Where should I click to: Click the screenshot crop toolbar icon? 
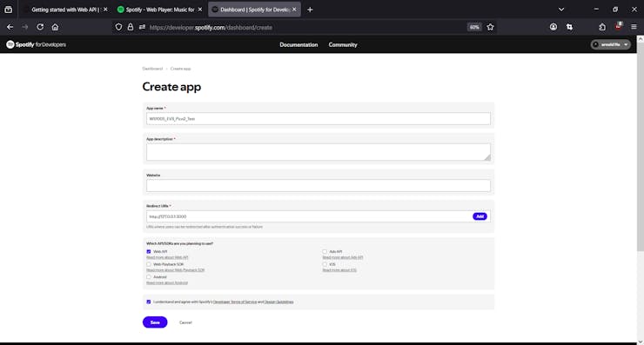569,27
